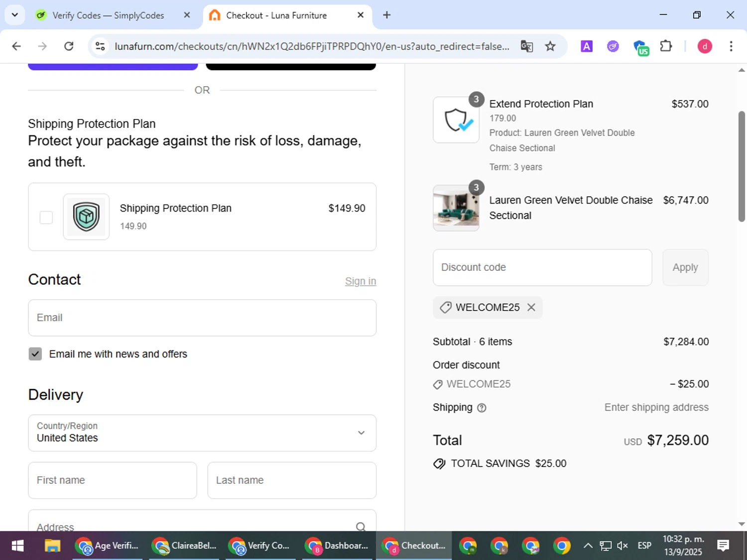Click the Email input field
Image resolution: width=747 pixels, height=560 pixels.
click(x=202, y=318)
